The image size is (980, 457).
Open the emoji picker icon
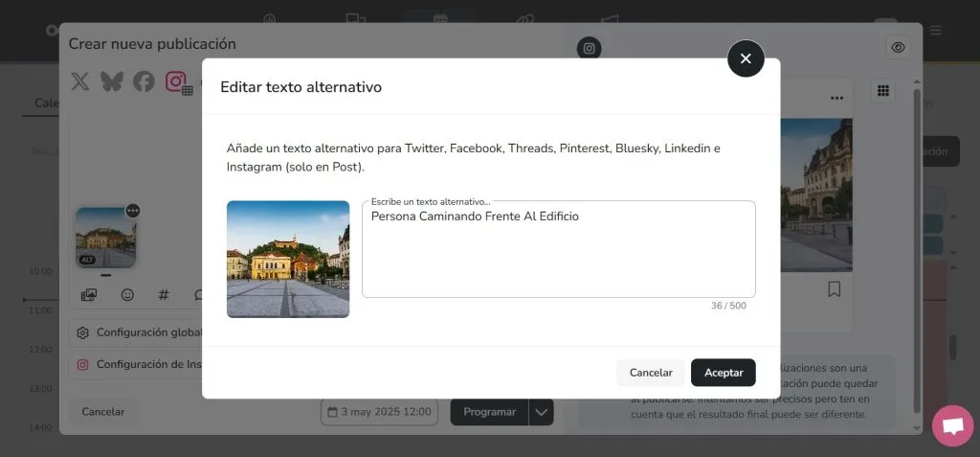tap(127, 295)
